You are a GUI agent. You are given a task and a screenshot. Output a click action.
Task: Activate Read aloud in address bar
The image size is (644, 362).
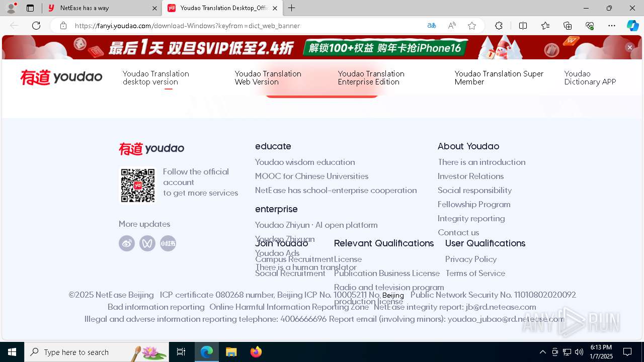pyautogui.click(x=452, y=26)
